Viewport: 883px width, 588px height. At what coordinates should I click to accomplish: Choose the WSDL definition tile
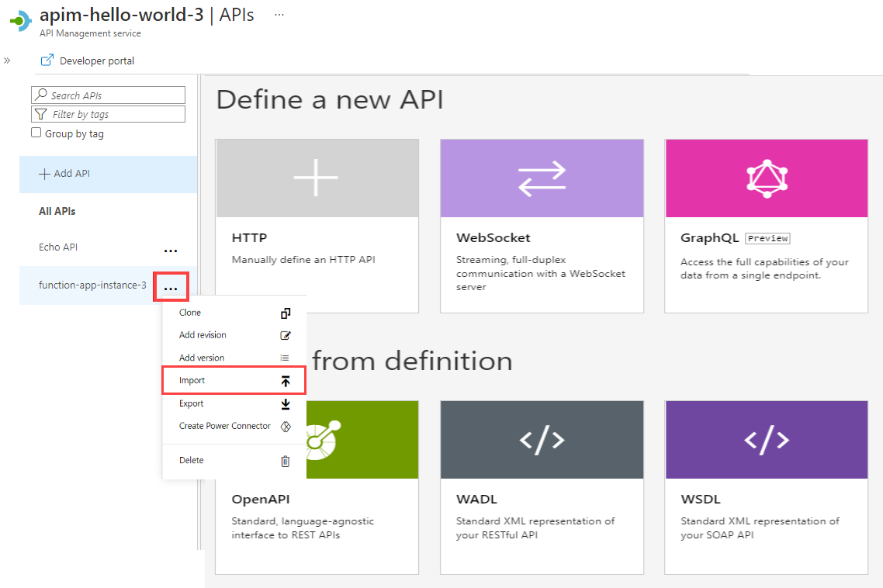(766, 487)
